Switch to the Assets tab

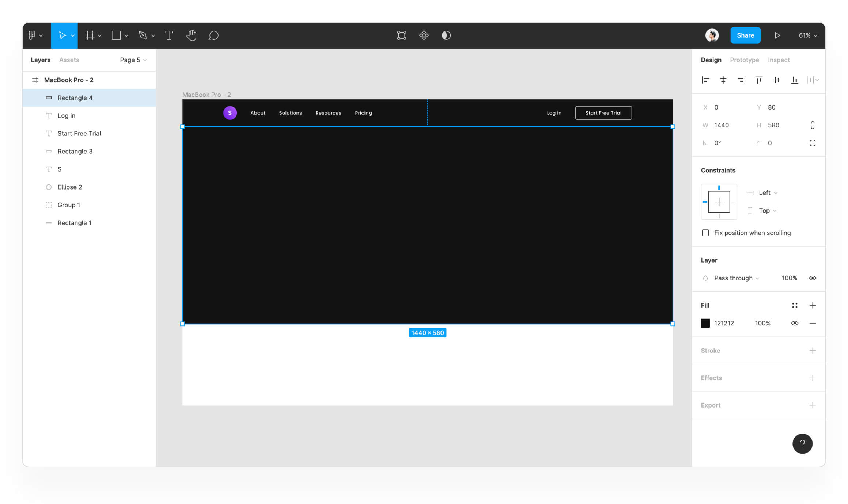(x=69, y=60)
